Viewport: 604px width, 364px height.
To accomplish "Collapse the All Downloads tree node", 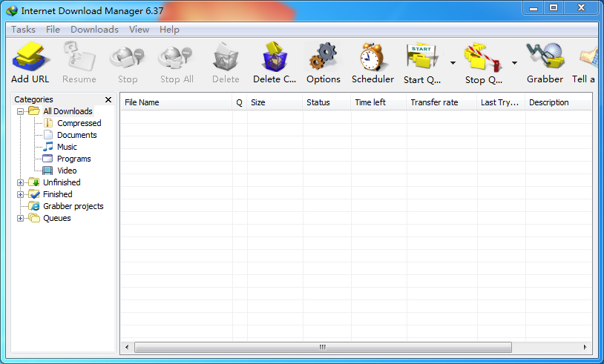I will [x=21, y=112].
